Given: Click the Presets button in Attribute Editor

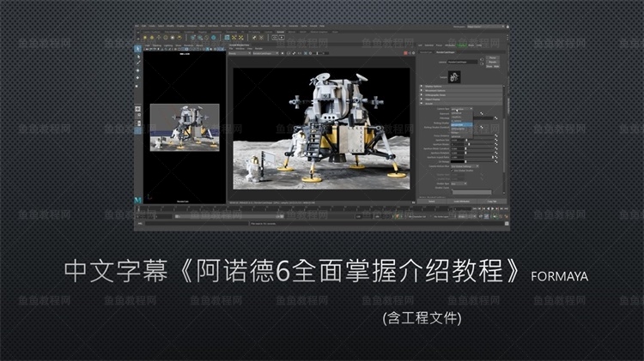Looking at the screenshot, I should (493, 62).
